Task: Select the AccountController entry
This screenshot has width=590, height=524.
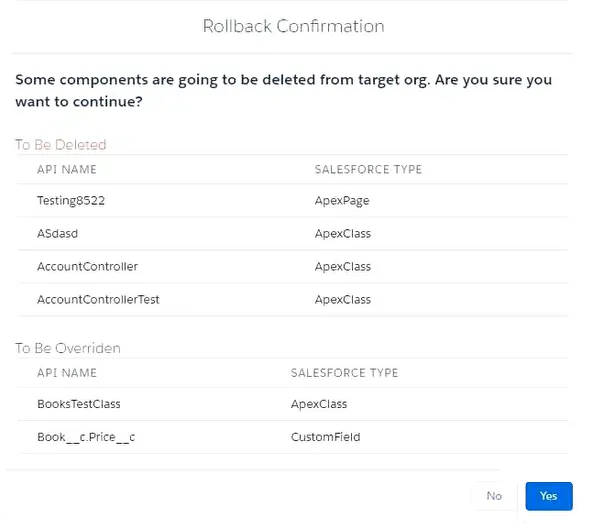Action: [x=87, y=266]
